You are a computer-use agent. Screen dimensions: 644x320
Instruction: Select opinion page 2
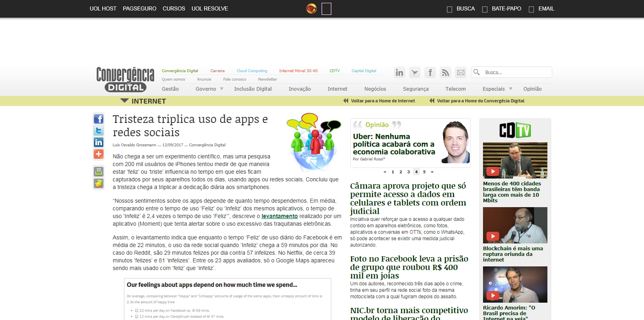point(400,172)
